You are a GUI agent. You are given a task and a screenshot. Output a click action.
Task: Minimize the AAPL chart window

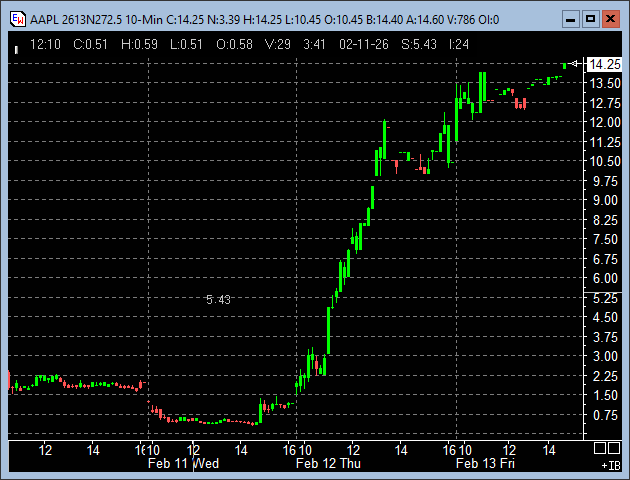click(570, 18)
